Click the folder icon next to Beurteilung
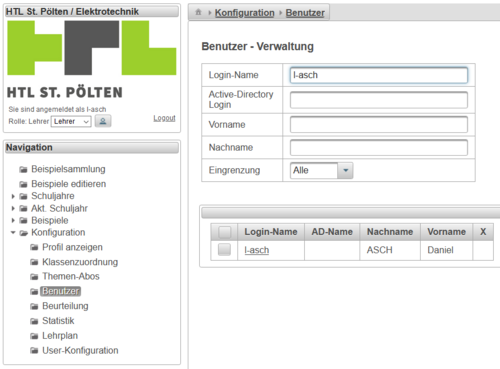The image size is (500, 369). click(x=34, y=306)
